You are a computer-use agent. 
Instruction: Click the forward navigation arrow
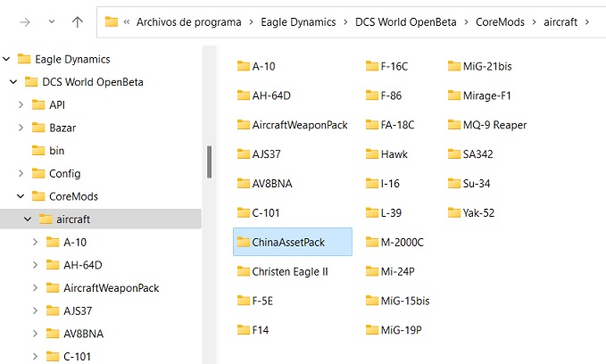tap(25, 22)
